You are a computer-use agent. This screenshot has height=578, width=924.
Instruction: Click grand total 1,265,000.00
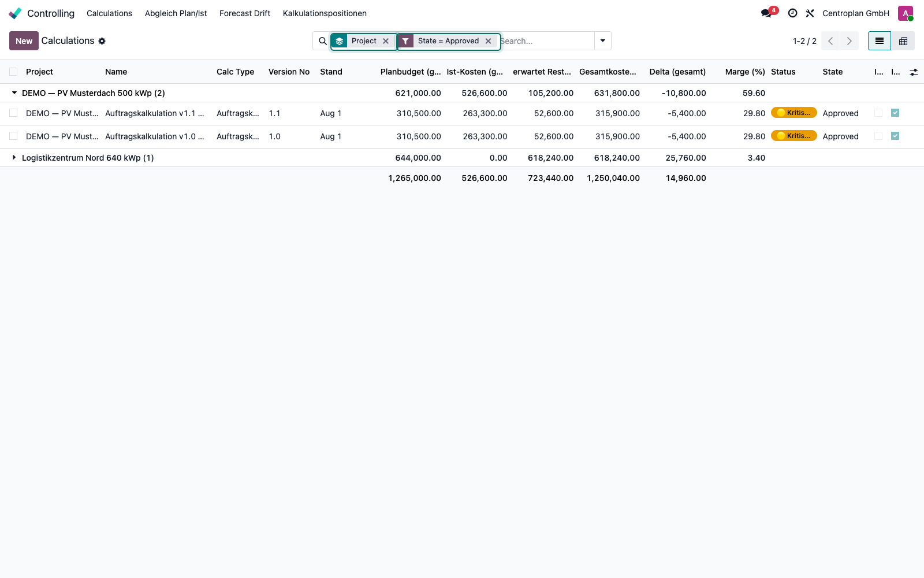[415, 178]
